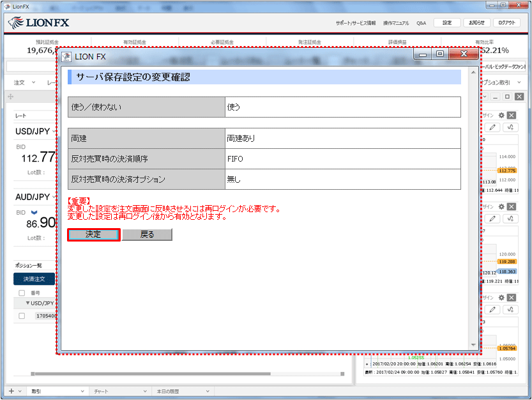Click the move handle icon under 注文
This screenshot has height=400, width=532.
(x=10, y=96)
